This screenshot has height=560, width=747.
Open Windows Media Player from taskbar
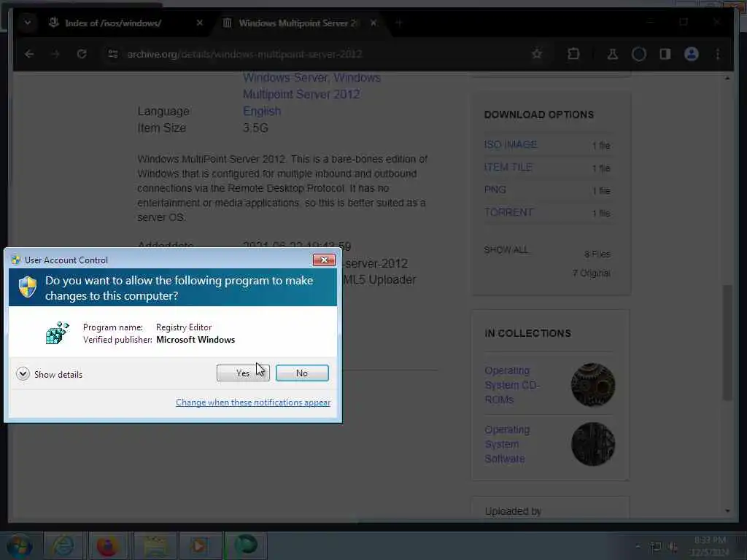pos(200,546)
